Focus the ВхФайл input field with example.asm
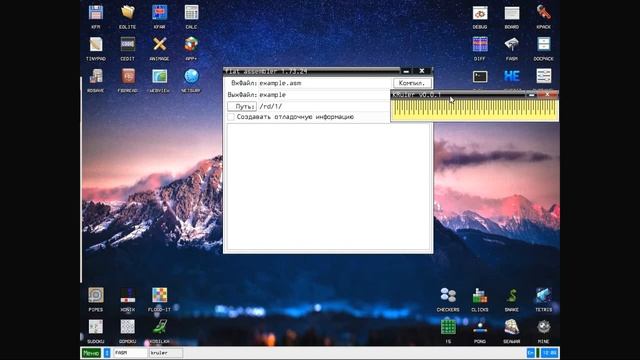This screenshot has width=640, height=360. point(324,83)
